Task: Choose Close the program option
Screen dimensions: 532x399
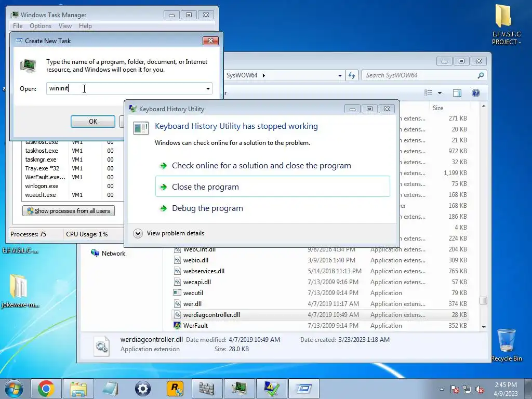Action: coord(273,187)
